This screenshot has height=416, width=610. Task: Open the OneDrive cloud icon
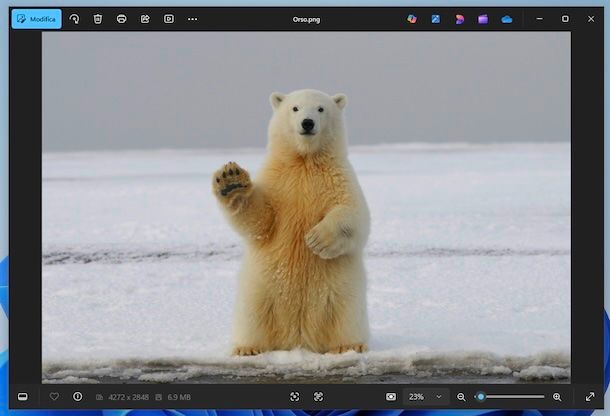point(507,19)
